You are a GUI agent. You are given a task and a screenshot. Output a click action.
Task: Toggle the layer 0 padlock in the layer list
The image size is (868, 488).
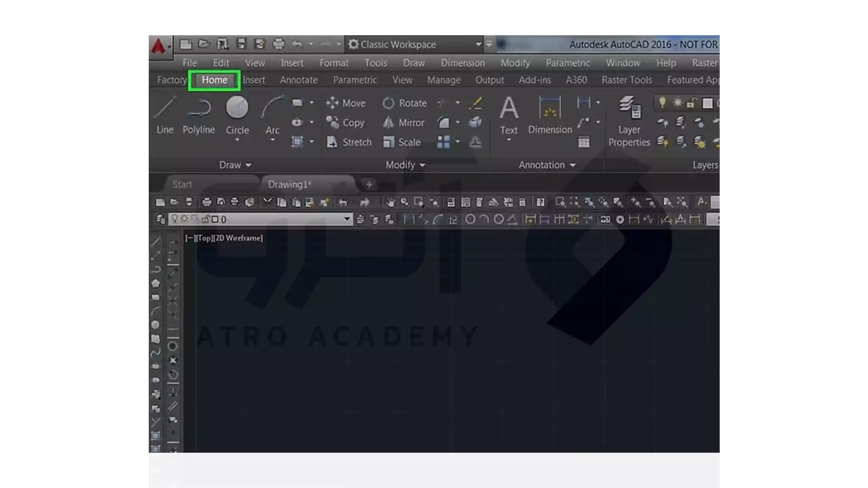(206, 219)
